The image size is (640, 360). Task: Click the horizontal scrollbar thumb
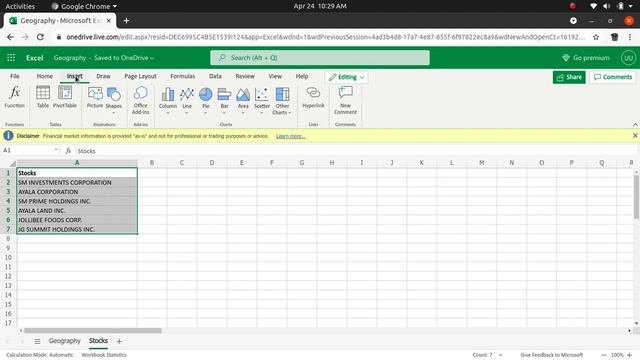(93, 331)
